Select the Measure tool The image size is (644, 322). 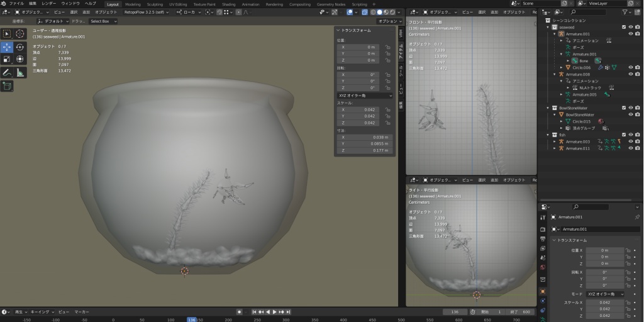pyautogui.click(x=19, y=73)
